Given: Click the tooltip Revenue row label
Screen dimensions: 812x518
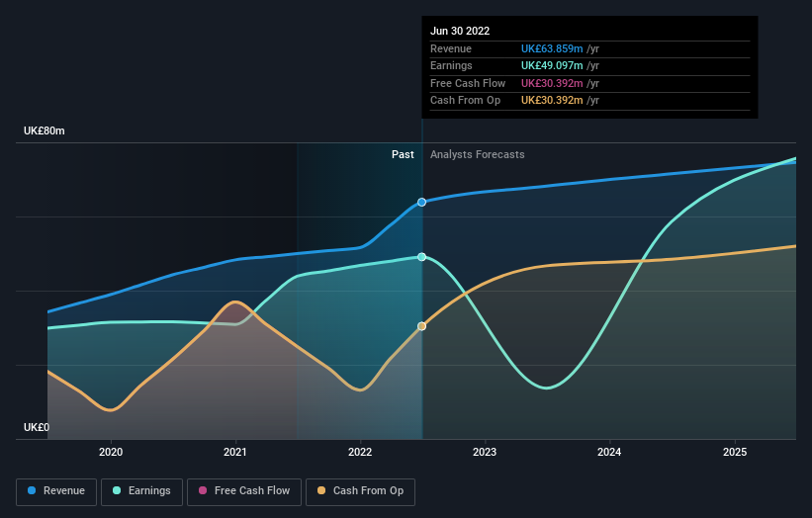Looking at the screenshot, I should [x=451, y=48].
